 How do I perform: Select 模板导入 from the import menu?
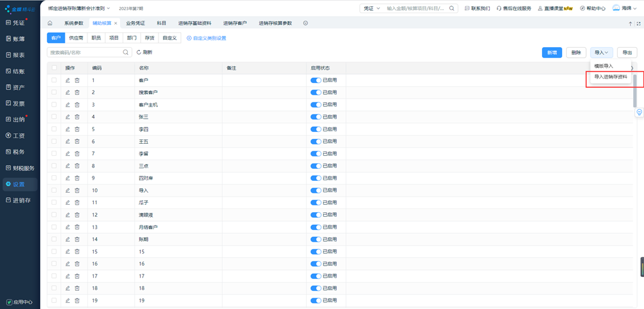point(604,66)
